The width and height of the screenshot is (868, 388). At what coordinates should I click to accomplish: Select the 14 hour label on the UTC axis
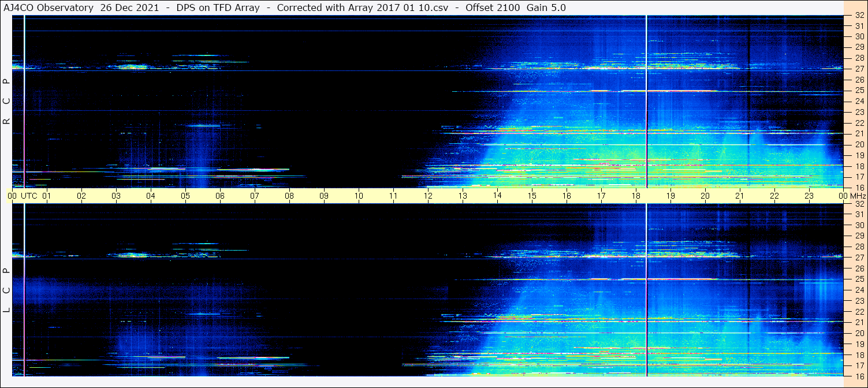[x=497, y=196]
